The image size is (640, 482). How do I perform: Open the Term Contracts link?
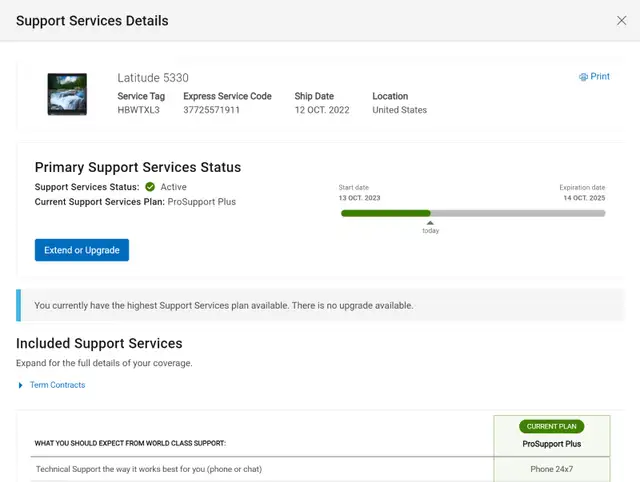[58, 385]
